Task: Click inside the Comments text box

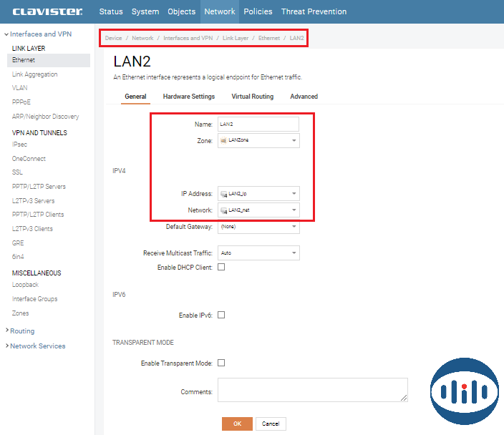Action: [x=312, y=390]
